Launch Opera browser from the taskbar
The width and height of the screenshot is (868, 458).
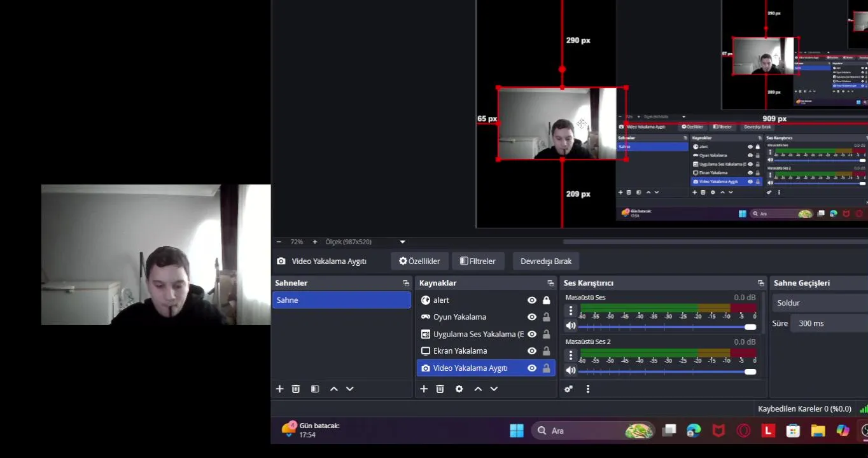(743, 431)
